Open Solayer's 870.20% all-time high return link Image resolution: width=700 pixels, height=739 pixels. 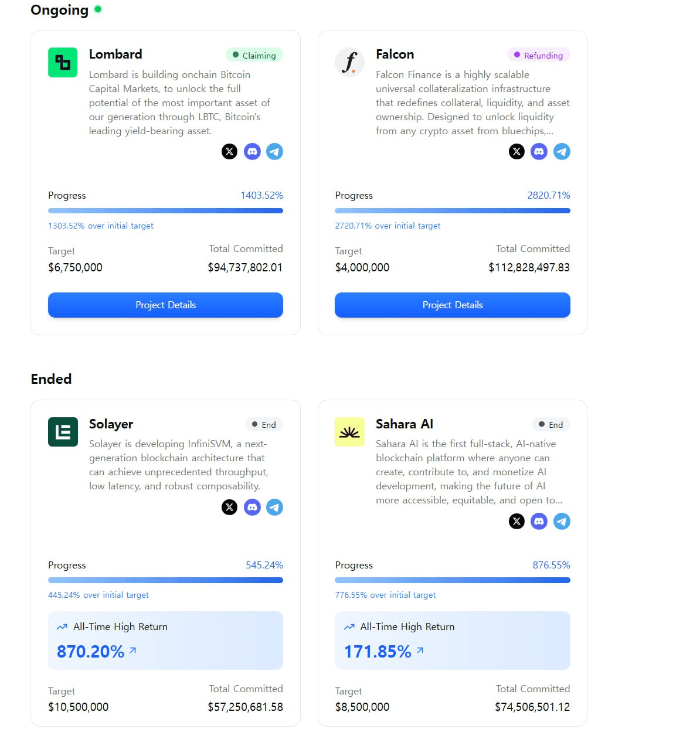97,651
